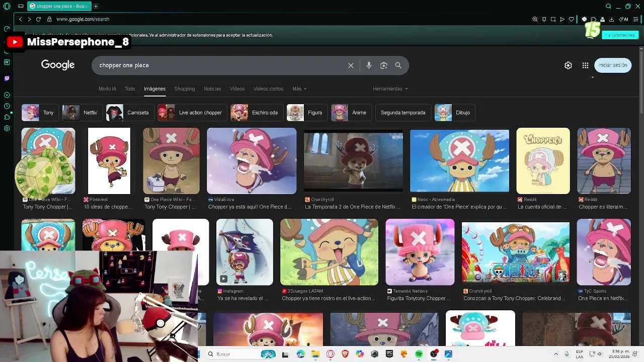The image size is (644, 362).
Task: Take a page snapshot
Action: tap(553, 19)
